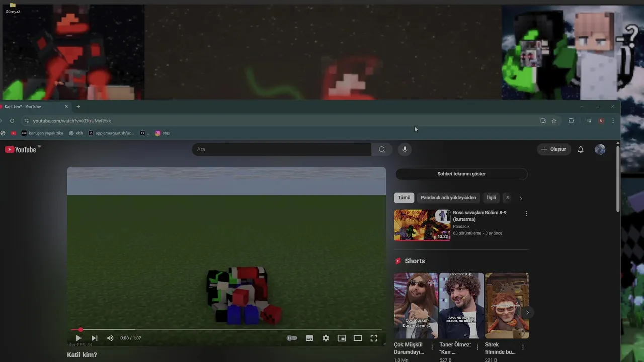Open the player settings gear

pyautogui.click(x=326, y=338)
